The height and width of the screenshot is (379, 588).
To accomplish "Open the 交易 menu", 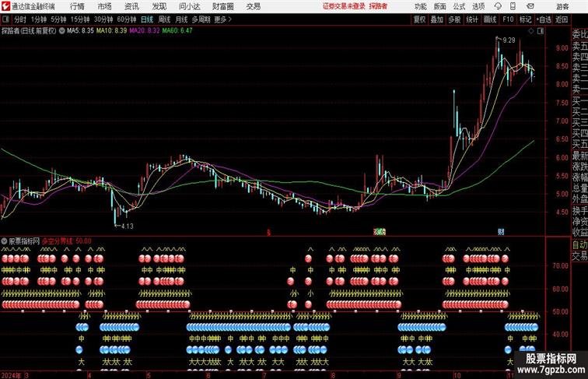I will (253, 6).
